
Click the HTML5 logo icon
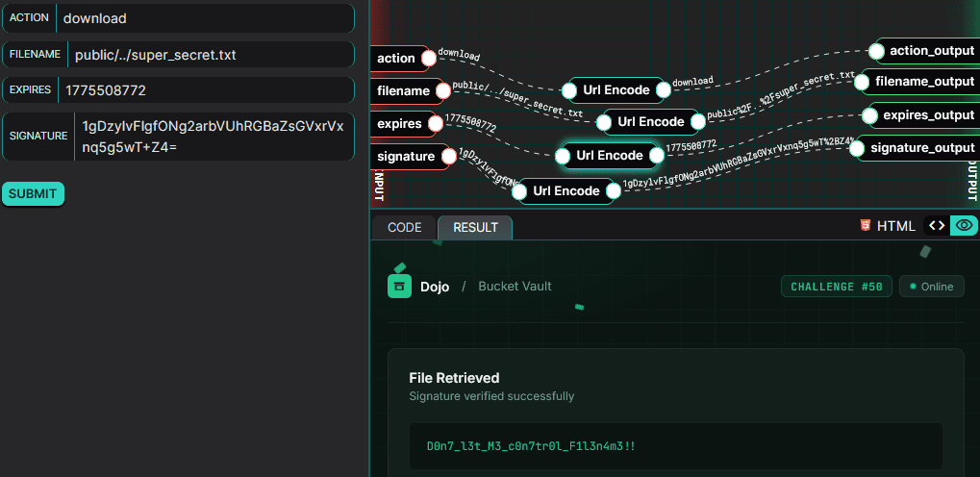point(866,226)
